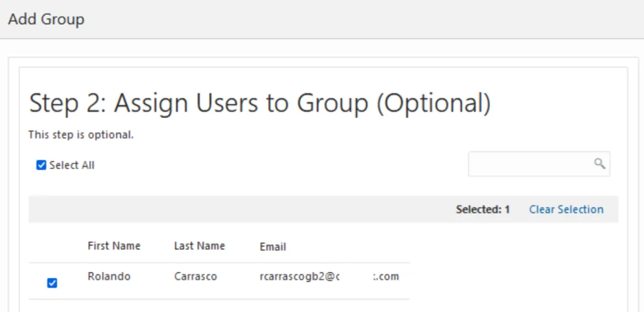Click the Carrasco last name cell

coord(195,277)
